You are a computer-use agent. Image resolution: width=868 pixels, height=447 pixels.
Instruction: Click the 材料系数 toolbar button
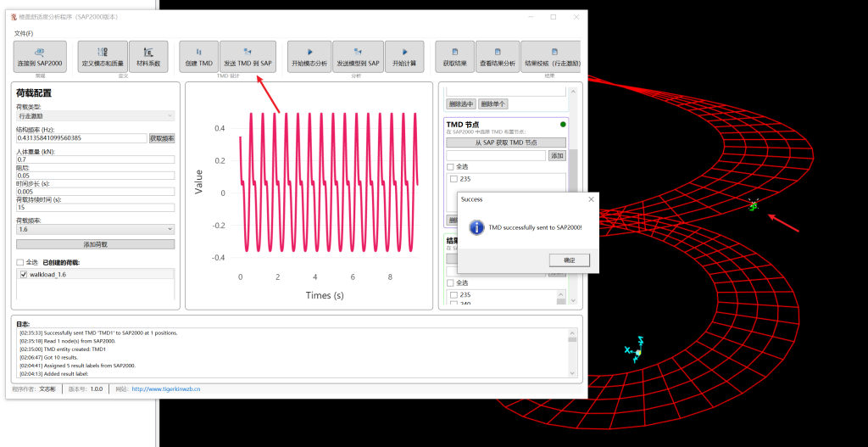[x=148, y=57]
